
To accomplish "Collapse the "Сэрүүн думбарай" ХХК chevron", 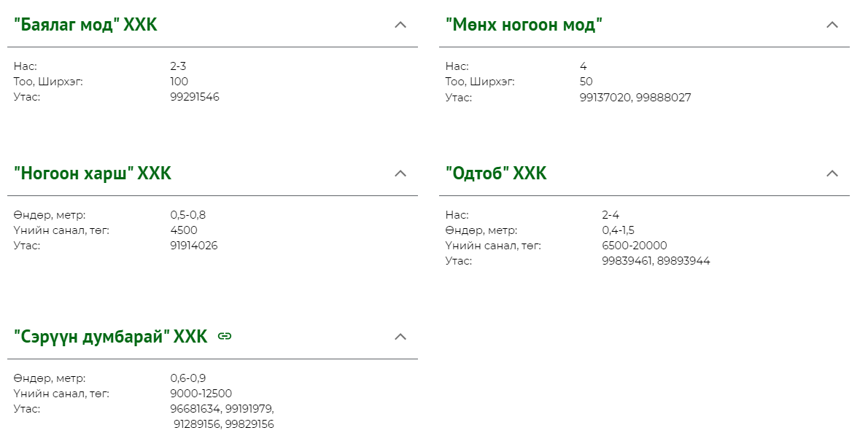I will 400,337.
